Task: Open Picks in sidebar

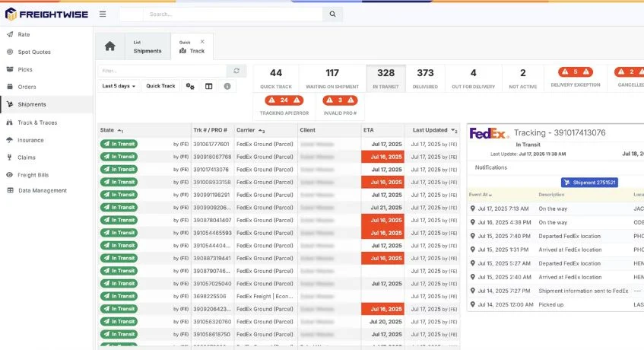Action: [x=25, y=69]
